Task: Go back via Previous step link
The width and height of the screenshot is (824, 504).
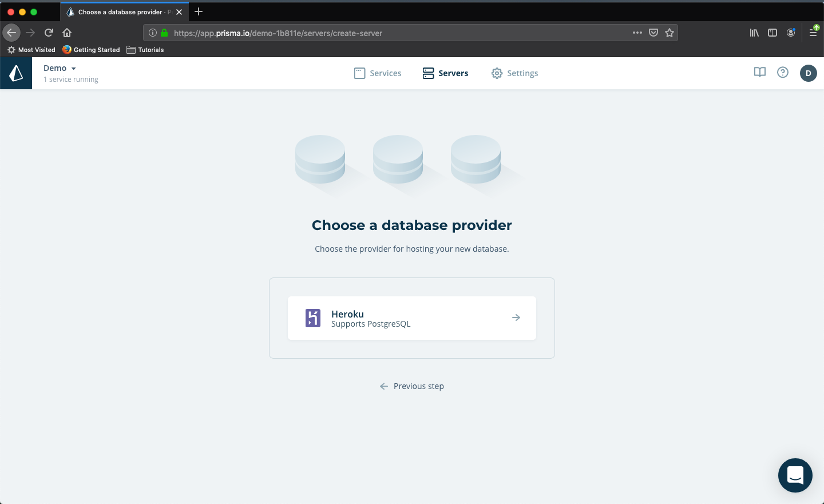Action: click(412, 386)
